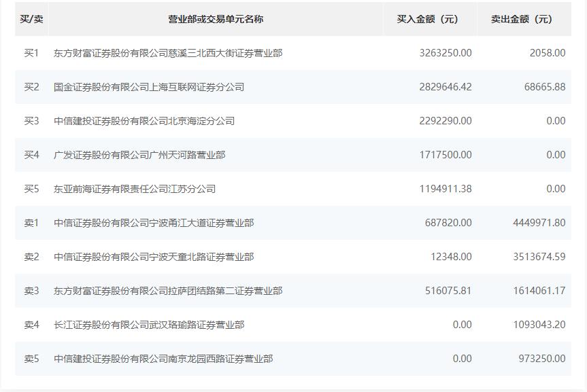Click sell amount 1614061.17
Viewport: 587px width, 392px height.
tap(539, 291)
